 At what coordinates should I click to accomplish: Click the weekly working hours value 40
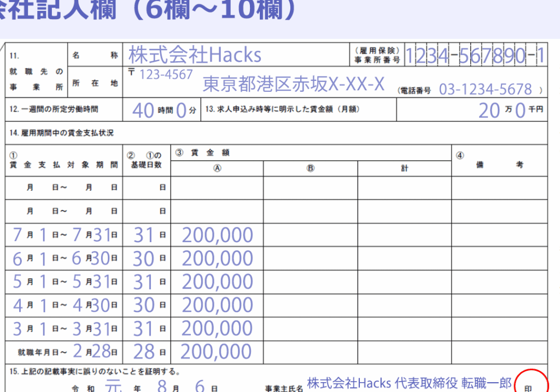(x=143, y=110)
